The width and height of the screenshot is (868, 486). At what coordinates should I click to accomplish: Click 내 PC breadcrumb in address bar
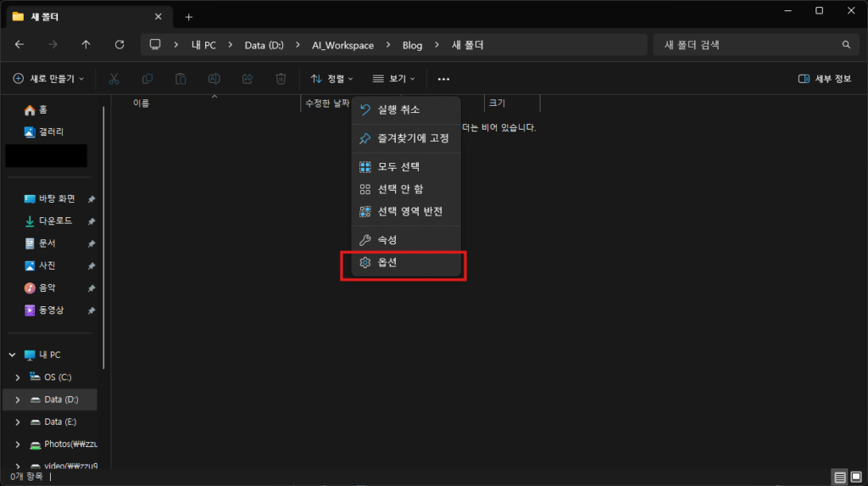203,45
